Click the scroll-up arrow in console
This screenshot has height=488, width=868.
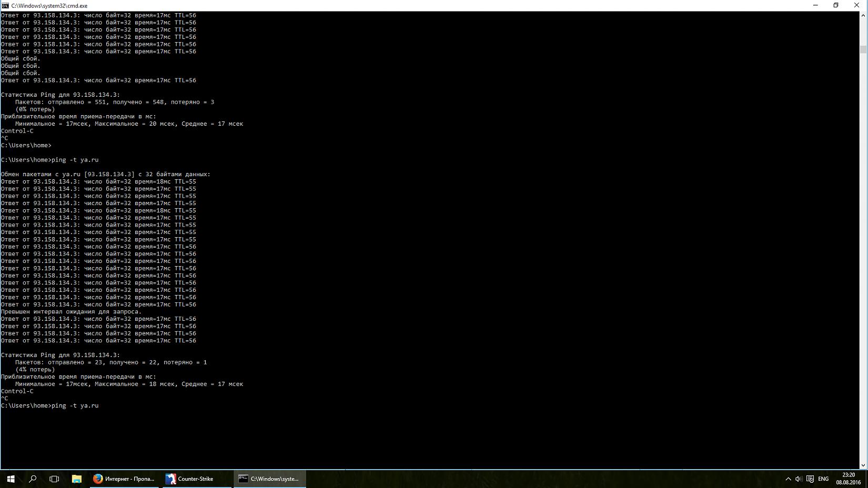point(863,15)
